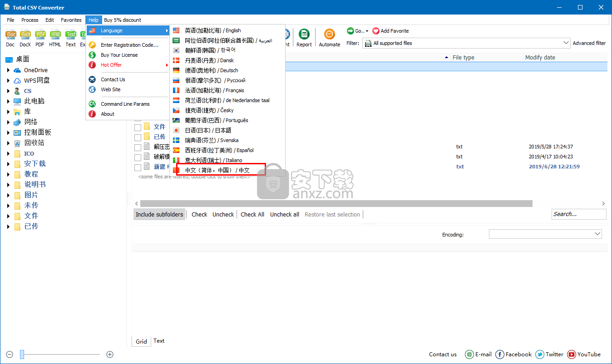This screenshot has width=612, height=364.
Task: Tick the checkbox for 解压密 text file
Action: click(x=138, y=148)
